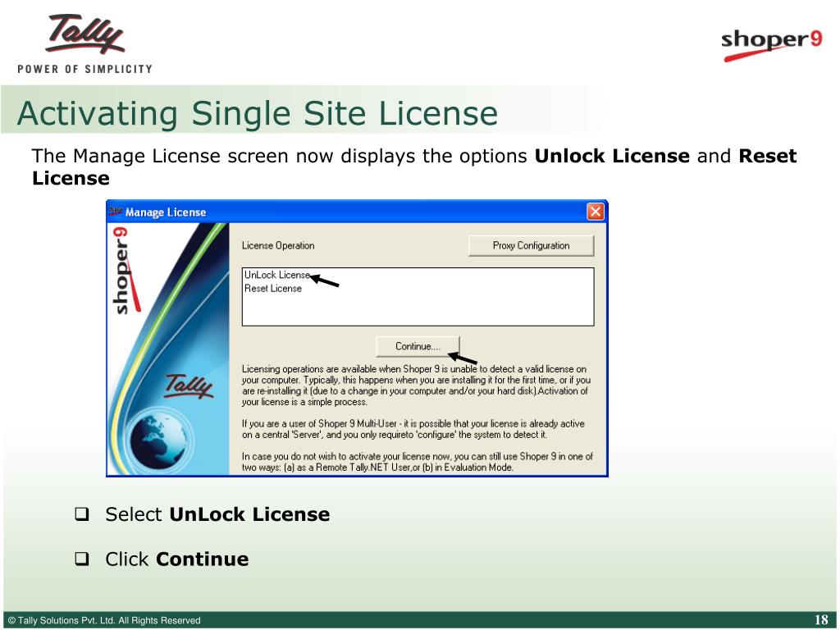840x630 pixels.
Task: Click the Continue.... button
Action: tap(418, 347)
